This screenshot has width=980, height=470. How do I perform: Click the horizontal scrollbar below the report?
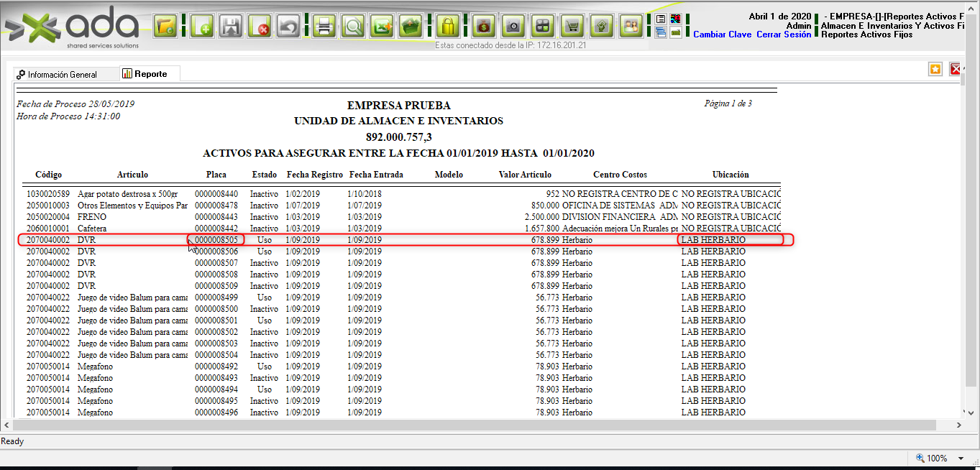click(x=467, y=425)
